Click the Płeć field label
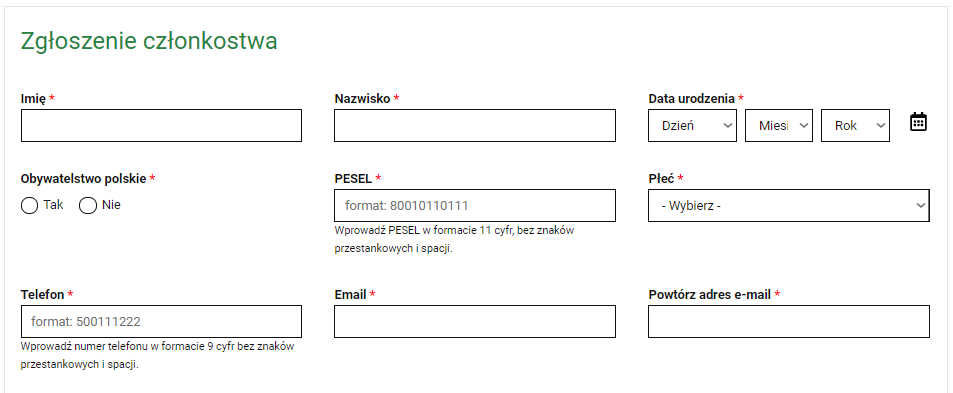 [x=661, y=179]
